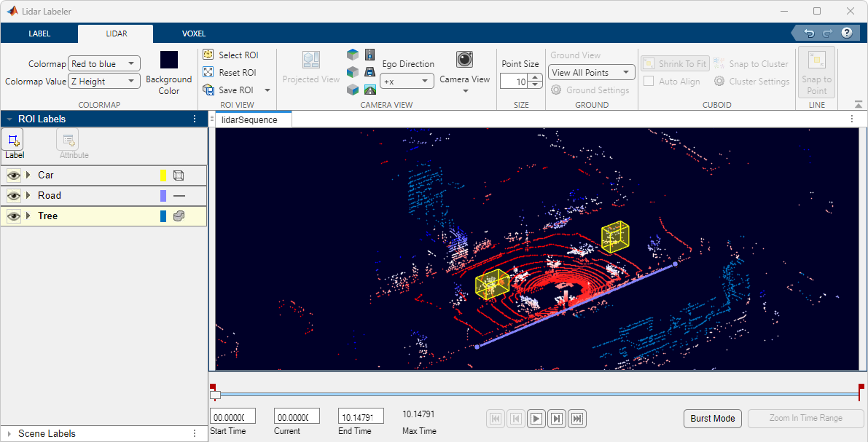Image resolution: width=868 pixels, height=442 pixels.
Task: Expand the Tree label entry
Action: coord(28,216)
